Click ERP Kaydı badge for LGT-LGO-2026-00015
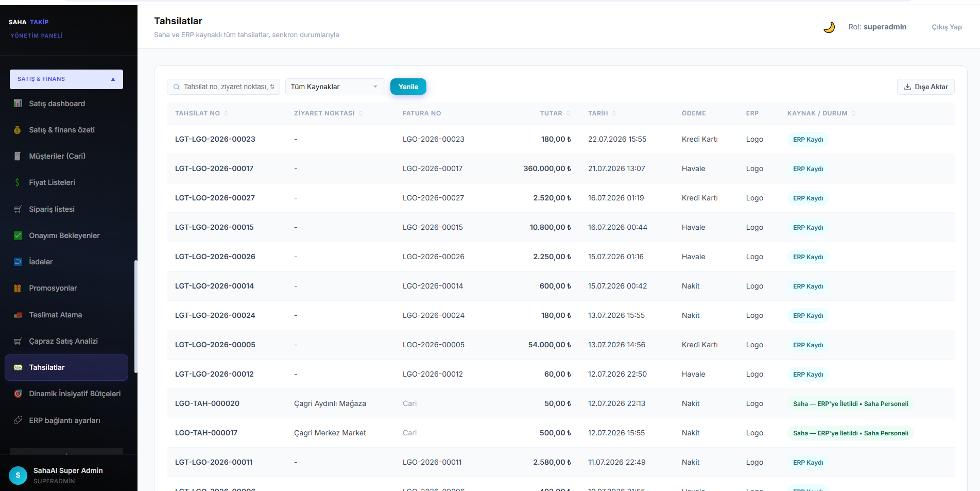Viewport: 980px width, 491px height. pyautogui.click(x=808, y=228)
